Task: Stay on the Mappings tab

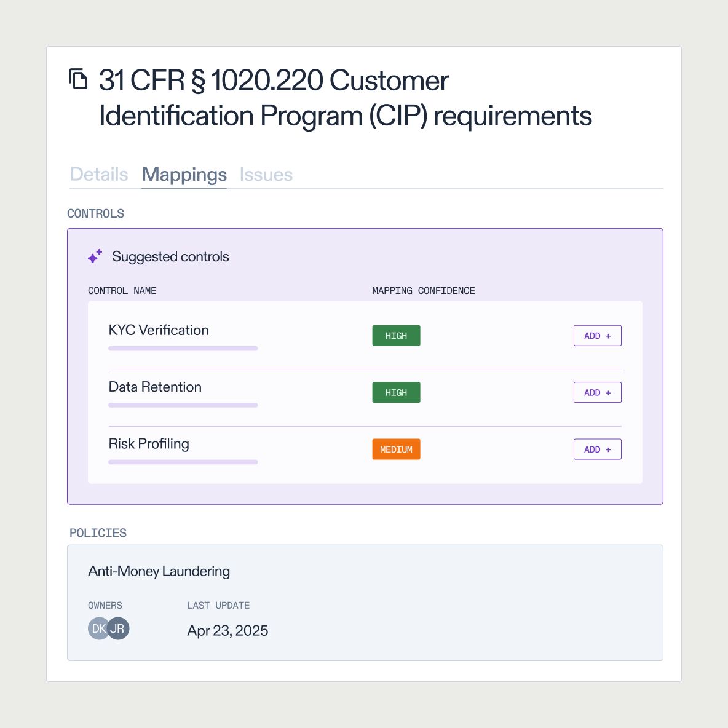Action: pos(184,174)
